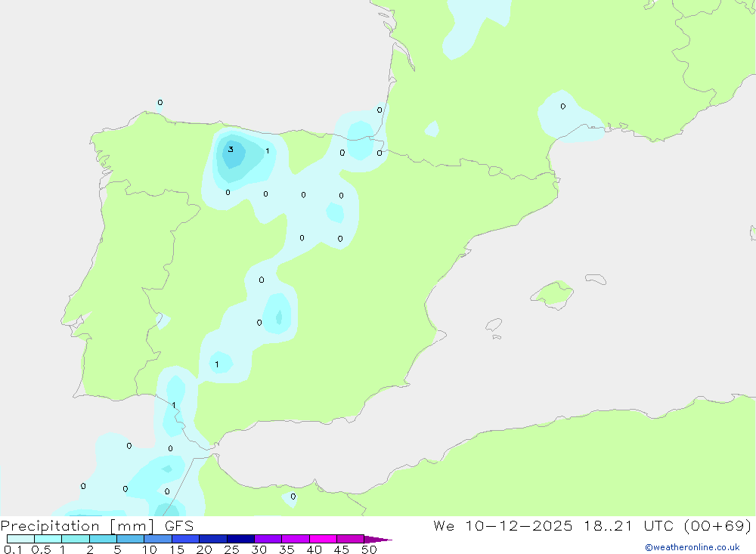Click the 2–5 mm legend color swatch

click(x=103, y=539)
